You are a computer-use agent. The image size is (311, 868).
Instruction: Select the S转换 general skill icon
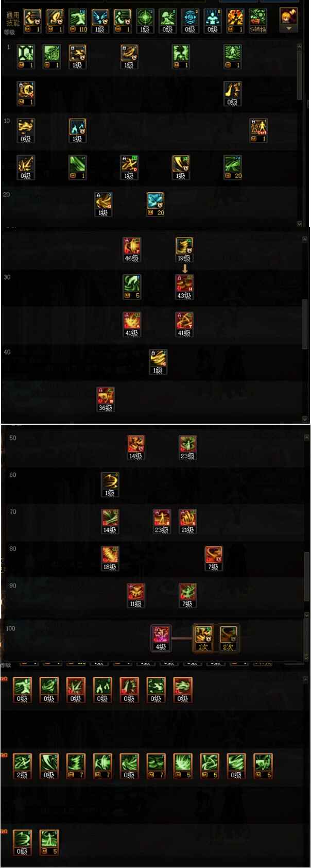pyautogui.click(x=258, y=21)
